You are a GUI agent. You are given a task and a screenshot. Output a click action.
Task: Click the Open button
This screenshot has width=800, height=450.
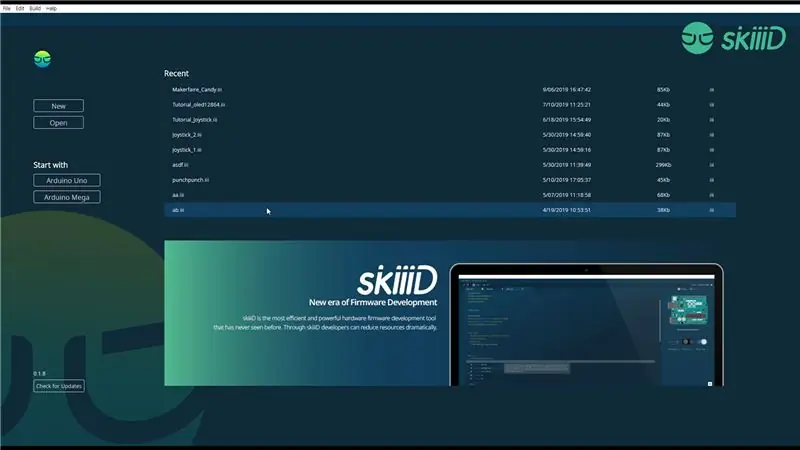pyautogui.click(x=59, y=123)
